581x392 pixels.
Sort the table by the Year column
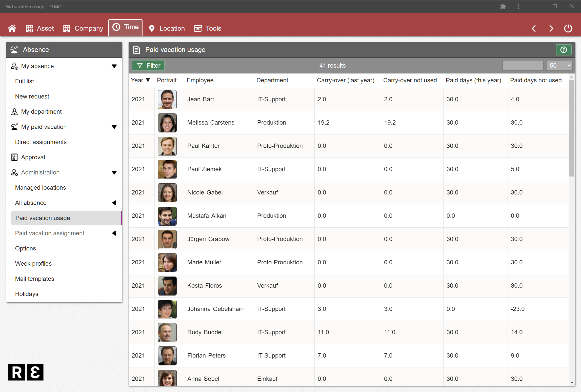tap(140, 80)
